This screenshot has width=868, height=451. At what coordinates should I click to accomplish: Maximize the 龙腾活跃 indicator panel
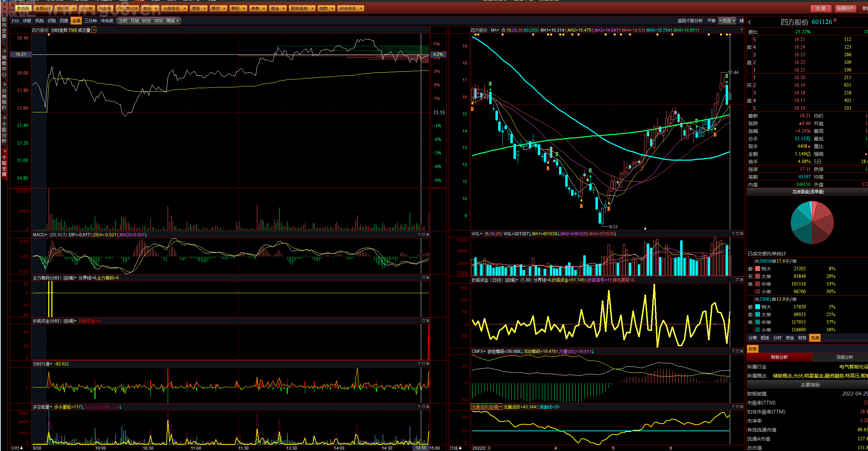[x=737, y=407]
